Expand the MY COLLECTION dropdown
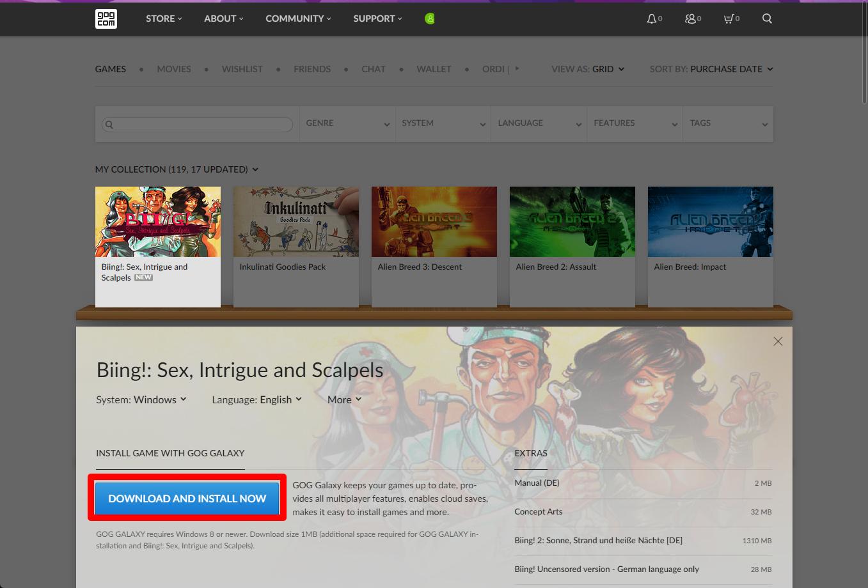This screenshot has height=588, width=868. tap(177, 169)
